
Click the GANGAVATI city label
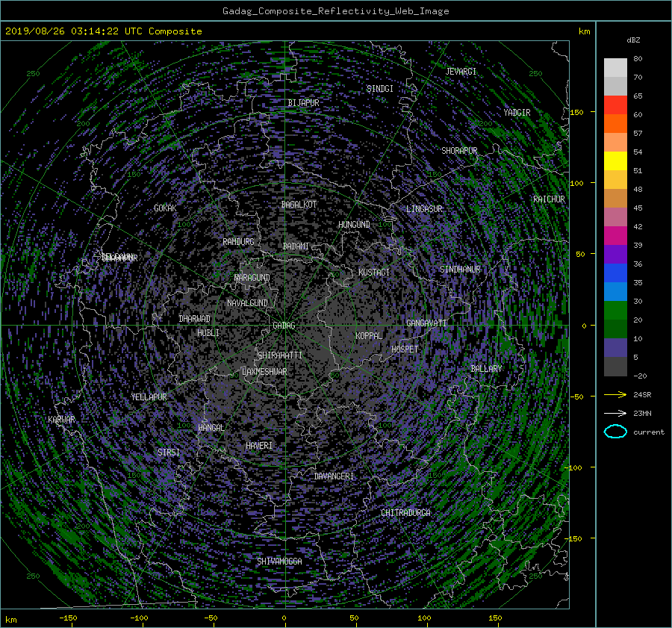[426, 323]
